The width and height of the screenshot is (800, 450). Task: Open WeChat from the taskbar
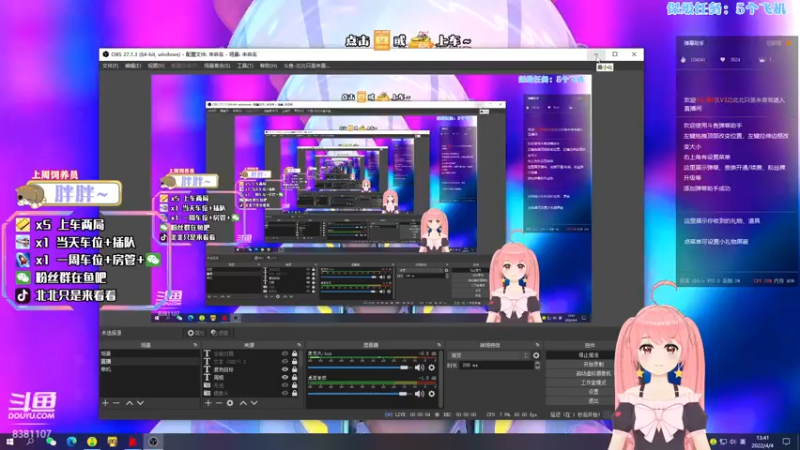(x=51, y=441)
